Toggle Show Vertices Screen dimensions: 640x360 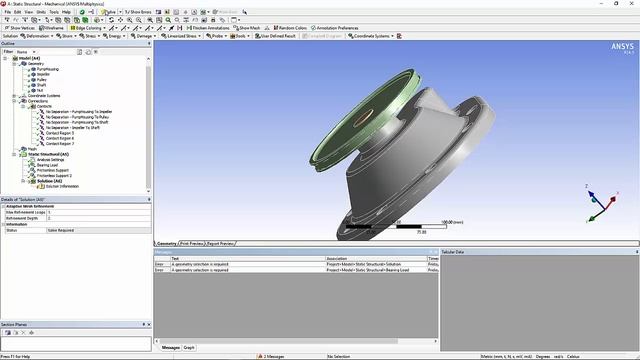coord(20,28)
